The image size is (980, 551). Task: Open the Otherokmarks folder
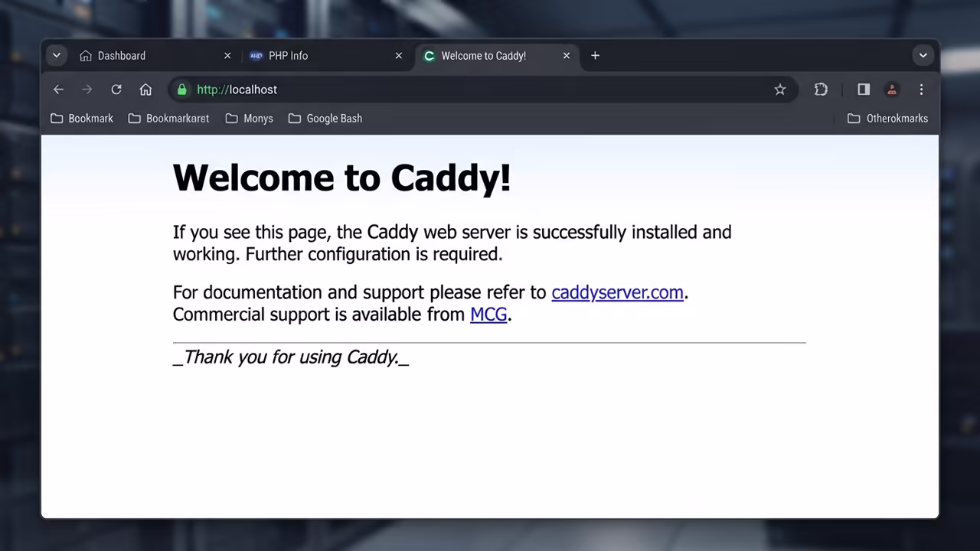click(x=888, y=119)
